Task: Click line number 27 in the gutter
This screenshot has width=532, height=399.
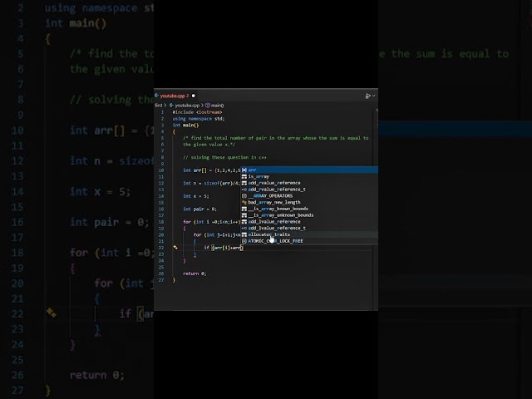Action: (161, 280)
